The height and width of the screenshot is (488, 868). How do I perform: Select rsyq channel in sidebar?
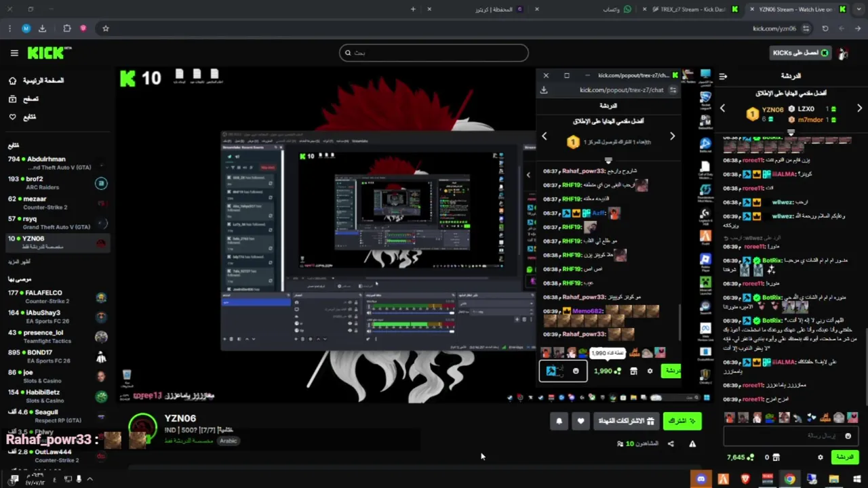(x=58, y=222)
